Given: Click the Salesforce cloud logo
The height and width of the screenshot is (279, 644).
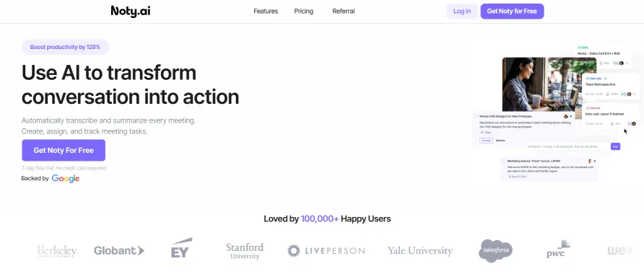Looking at the screenshot, I should pyautogui.click(x=496, y=251).
